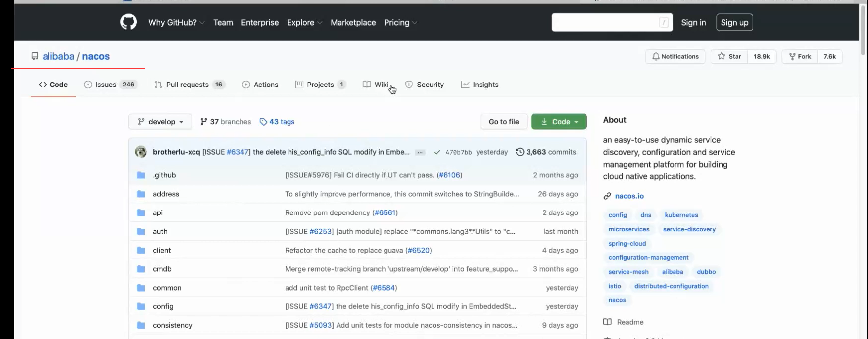Click the tag icon beside 43 tags
The image size is (868, 339).
263,122
